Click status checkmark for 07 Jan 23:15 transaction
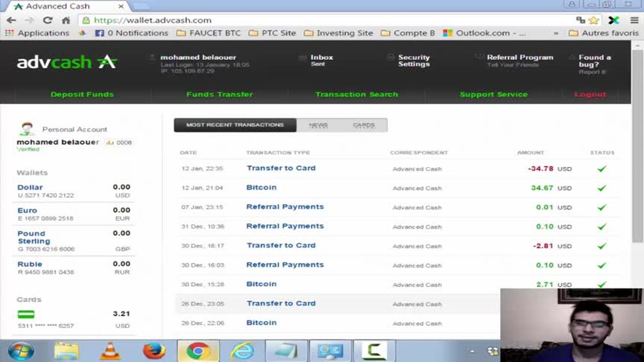644x362 pixels. click(602, 207)
